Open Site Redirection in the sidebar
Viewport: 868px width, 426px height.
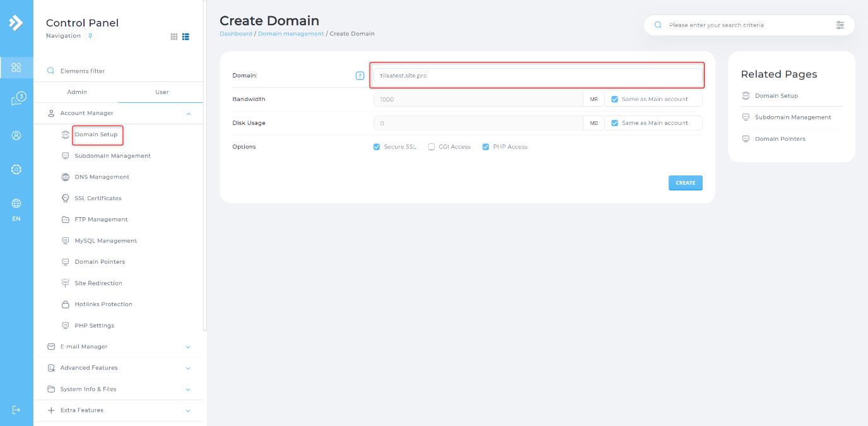pos(98,283)
